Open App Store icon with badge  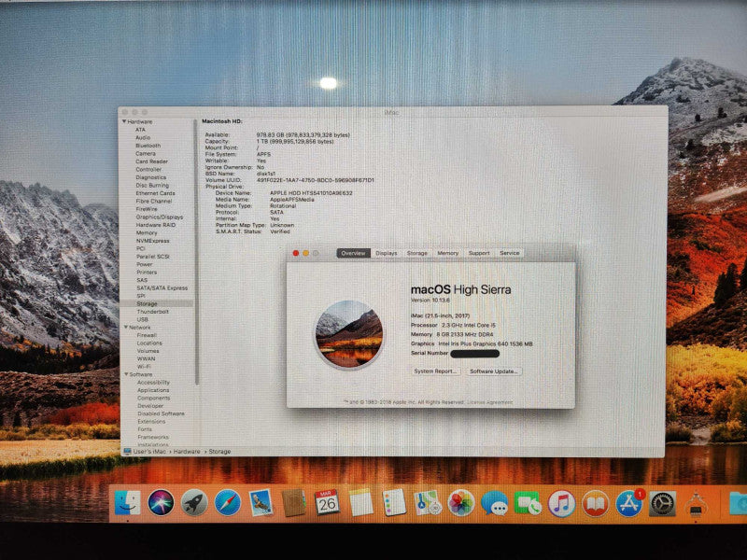pos(628,504)
